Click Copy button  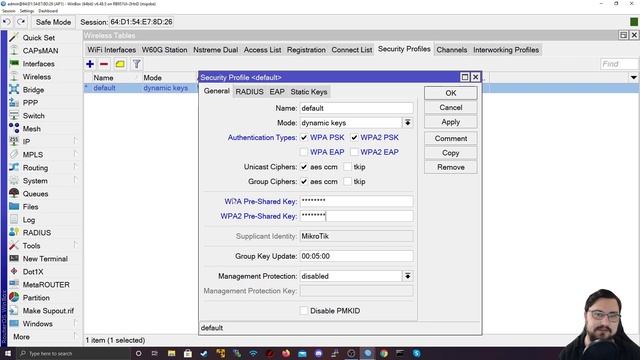pos(451,153)
